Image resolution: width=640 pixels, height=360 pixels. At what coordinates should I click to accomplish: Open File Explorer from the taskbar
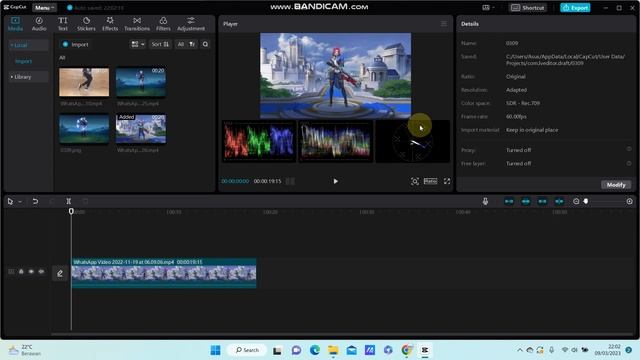tap(333, 350)
